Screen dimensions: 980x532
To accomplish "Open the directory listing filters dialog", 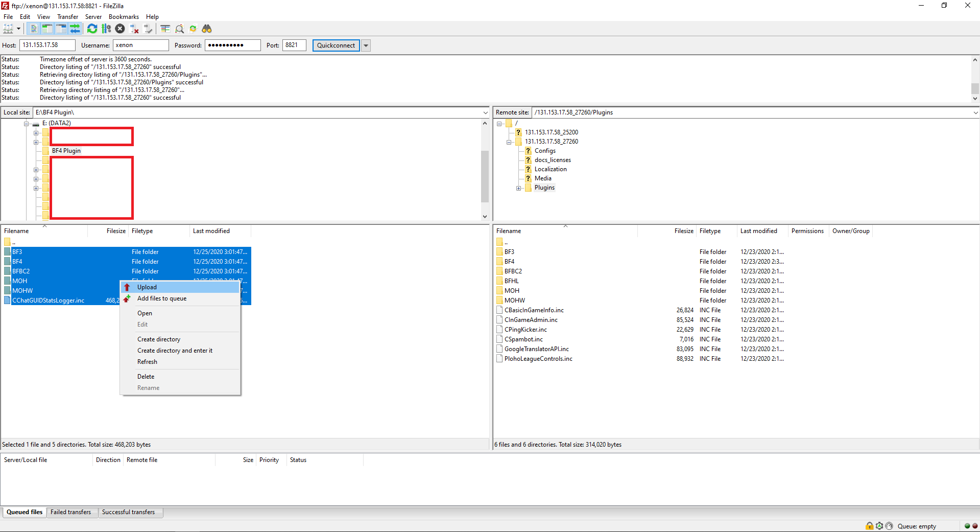I will [x=165, y=29].
